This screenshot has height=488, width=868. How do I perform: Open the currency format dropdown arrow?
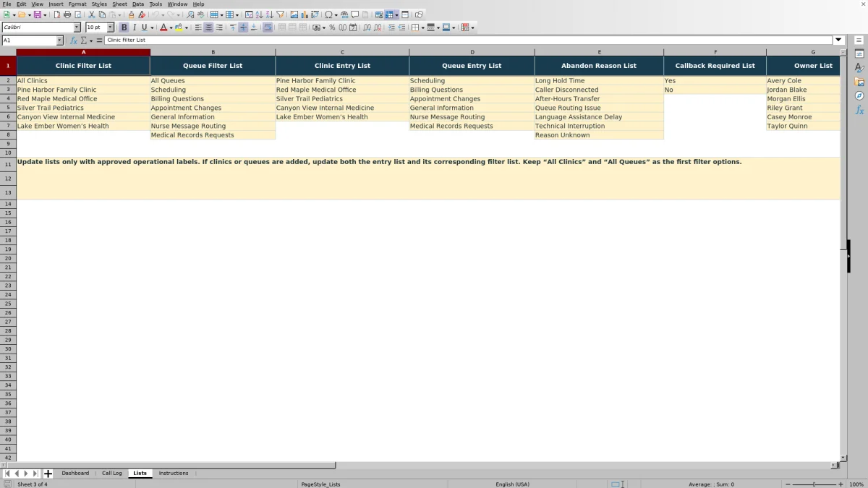(x=323, y=27)
